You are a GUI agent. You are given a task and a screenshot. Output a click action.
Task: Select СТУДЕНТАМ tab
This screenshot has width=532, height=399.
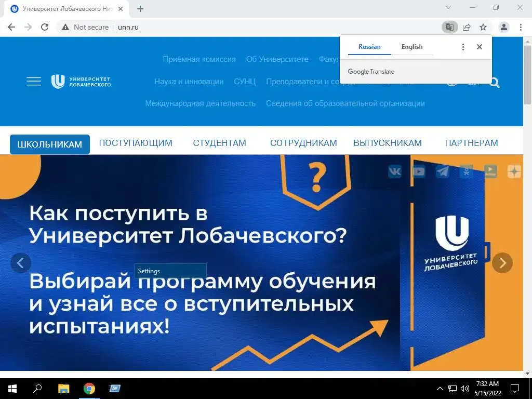(220, 143)
